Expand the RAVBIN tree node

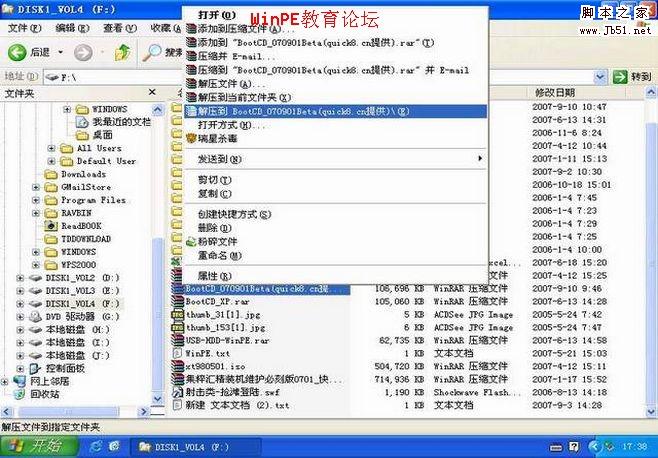click(36, 213)
